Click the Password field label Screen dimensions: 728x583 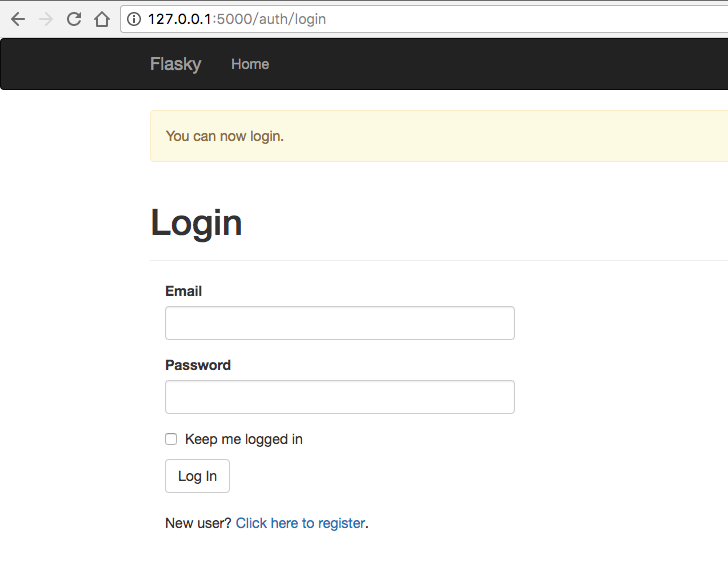click(198, 365)
